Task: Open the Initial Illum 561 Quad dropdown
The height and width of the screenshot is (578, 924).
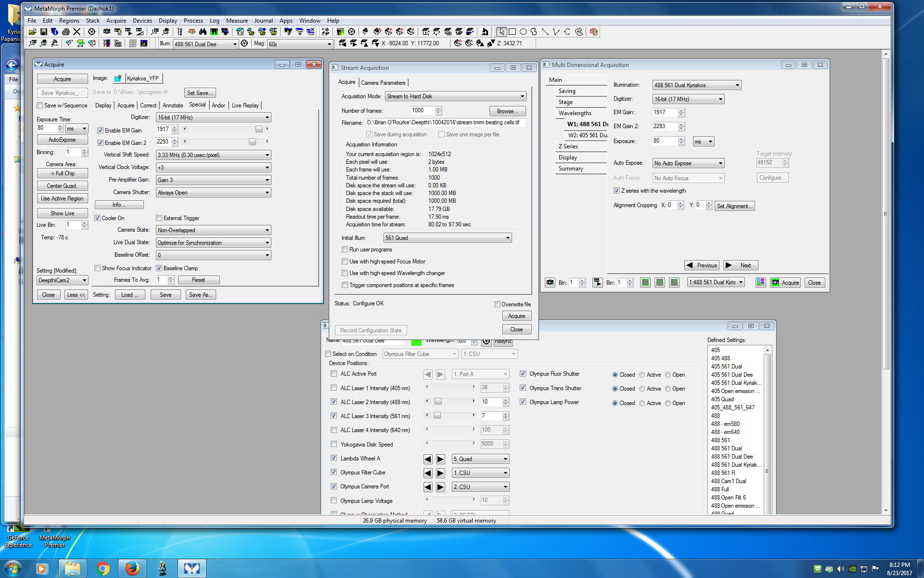Action: [447, 238]
